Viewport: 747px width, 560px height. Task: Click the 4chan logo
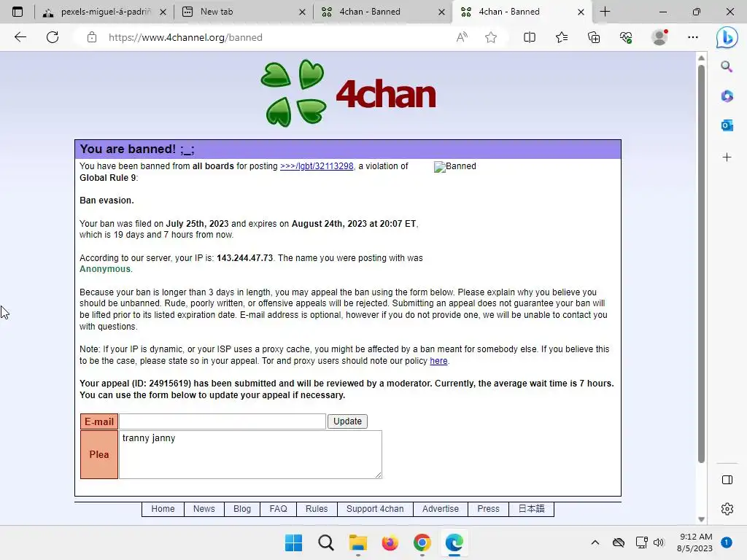[348, 93]
